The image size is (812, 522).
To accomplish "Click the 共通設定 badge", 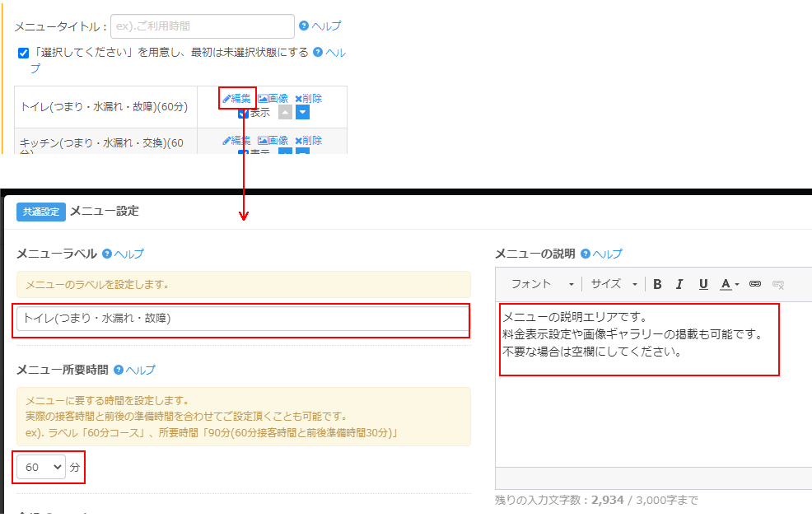I will [x=40, y=212].
